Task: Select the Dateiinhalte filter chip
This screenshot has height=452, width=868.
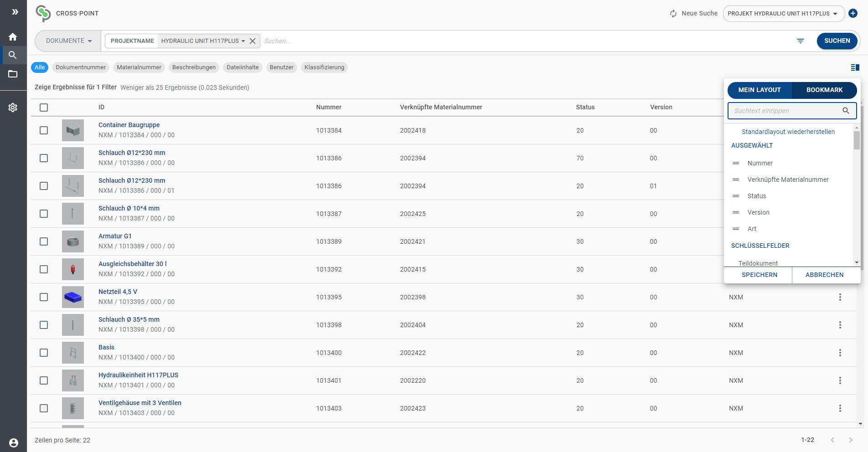Action: (243, 67)
